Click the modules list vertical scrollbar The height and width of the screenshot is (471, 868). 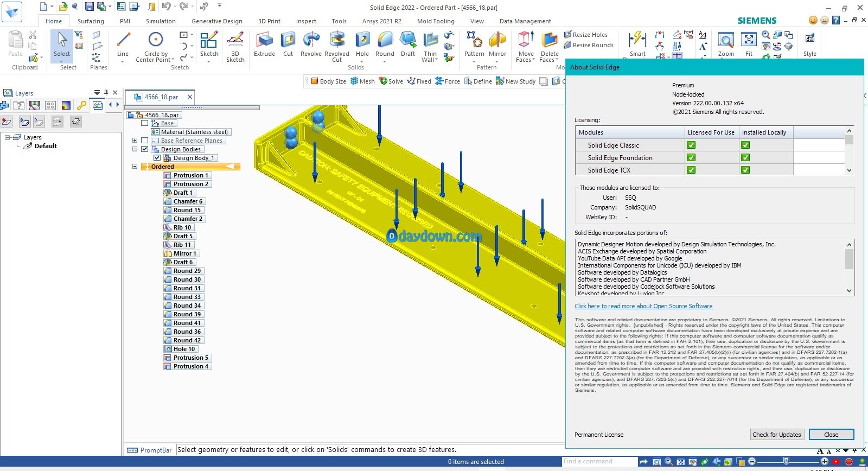click(x=850, y=150)
